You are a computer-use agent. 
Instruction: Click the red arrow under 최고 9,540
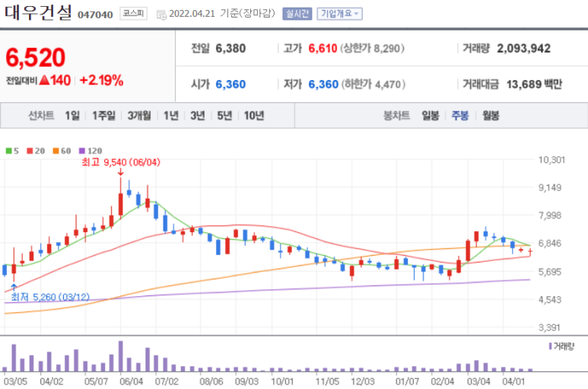point(120,171)
